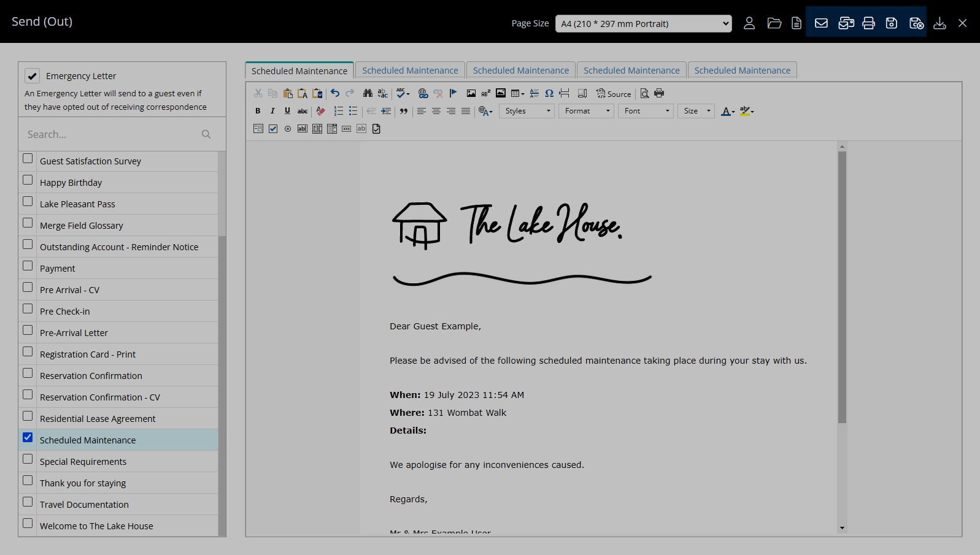
Task: Open the Page Size dropdown
Action: tap(643, 24)
